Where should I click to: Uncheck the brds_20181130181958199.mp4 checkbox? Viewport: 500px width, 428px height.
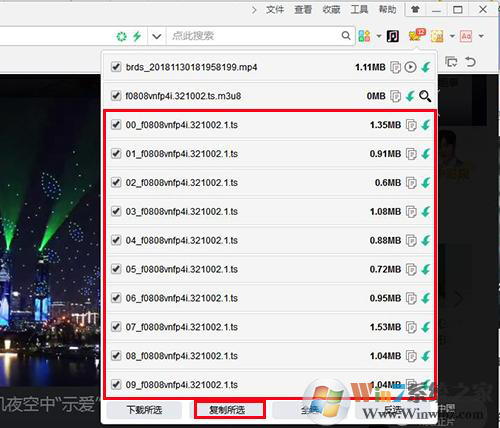(x=116, y=67)
